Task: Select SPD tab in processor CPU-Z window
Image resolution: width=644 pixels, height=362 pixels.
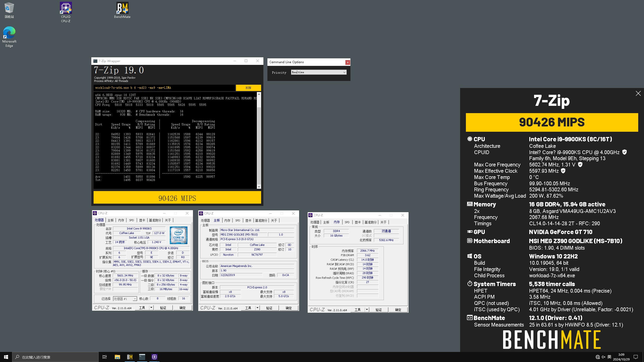Action: pos(132,220)
